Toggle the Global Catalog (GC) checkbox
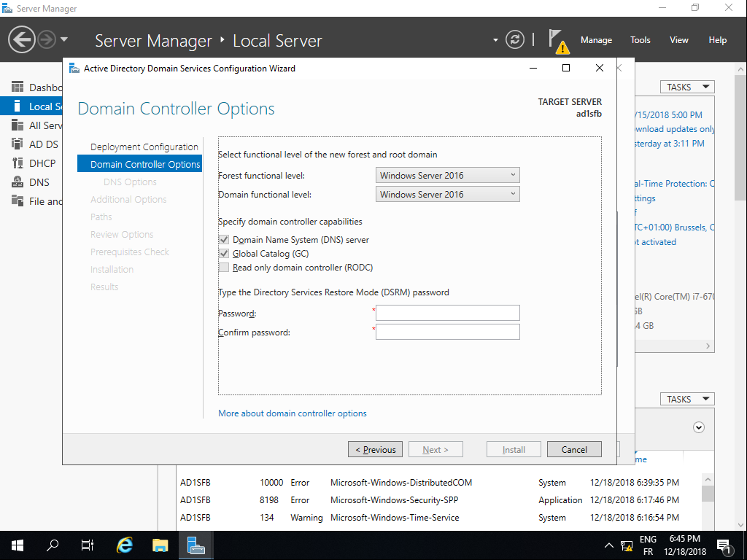Image resolution: width=747 pixels, height=560 pixels. click(x=224, y=254)
